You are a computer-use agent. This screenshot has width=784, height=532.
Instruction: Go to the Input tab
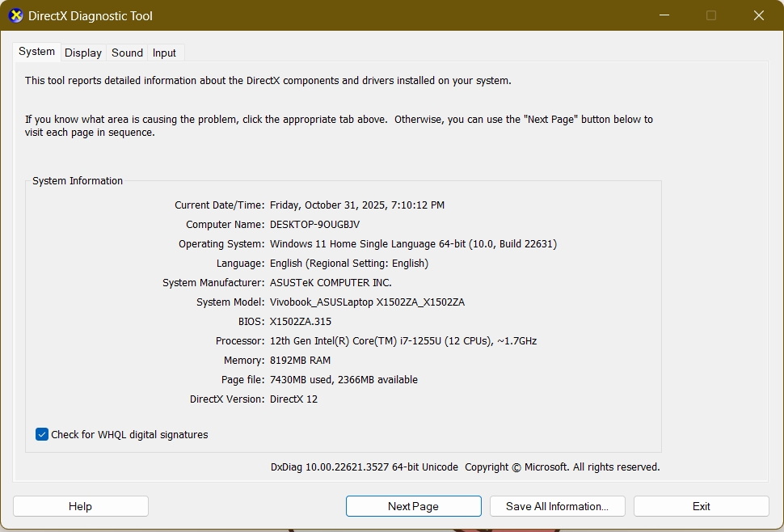point(164,53)
